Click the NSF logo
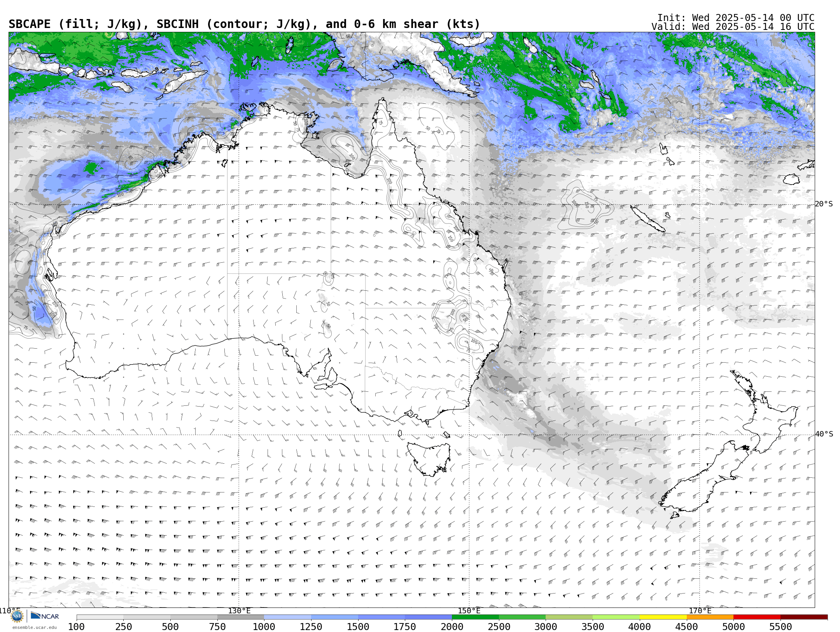 (17, 616)
